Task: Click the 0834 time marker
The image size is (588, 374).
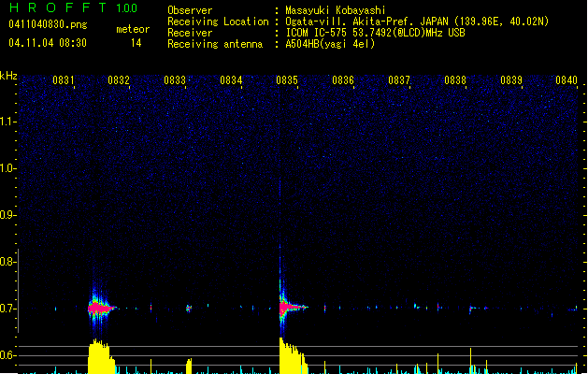Action: (231, 80)
